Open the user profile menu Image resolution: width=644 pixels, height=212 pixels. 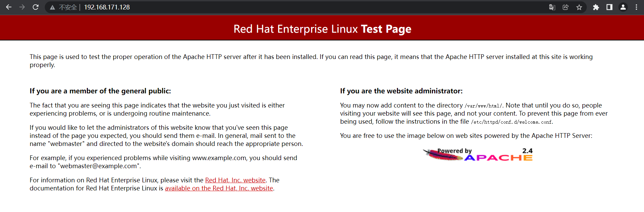pos(623,7)
